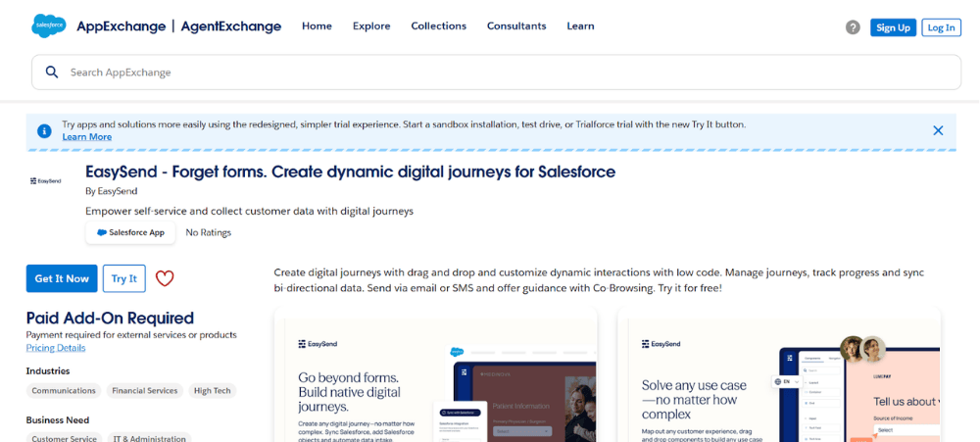Click the AgentExchange title link

click(231, 26)
